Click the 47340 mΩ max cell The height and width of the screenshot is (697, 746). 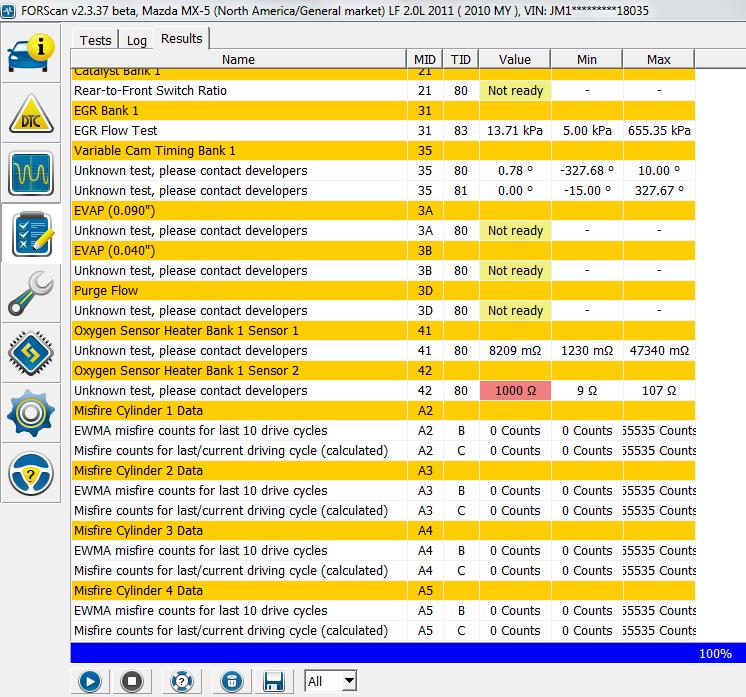(x=659, y=351)
